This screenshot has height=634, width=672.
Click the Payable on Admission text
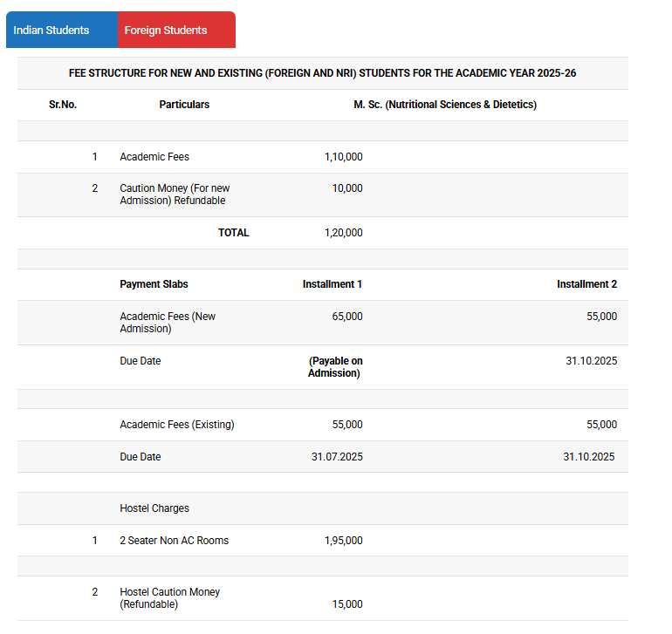pos(335,367)
